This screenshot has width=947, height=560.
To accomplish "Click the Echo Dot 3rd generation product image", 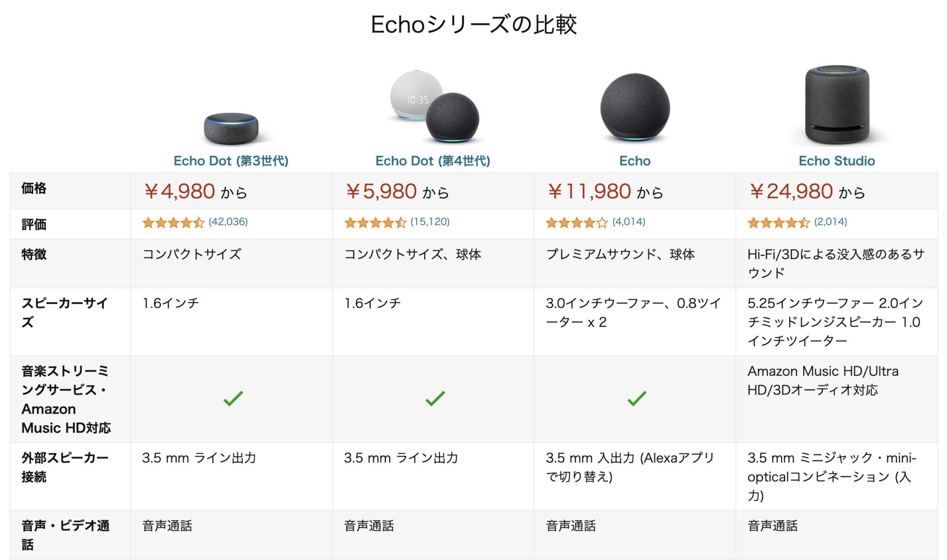I will [x=231, y=128].
